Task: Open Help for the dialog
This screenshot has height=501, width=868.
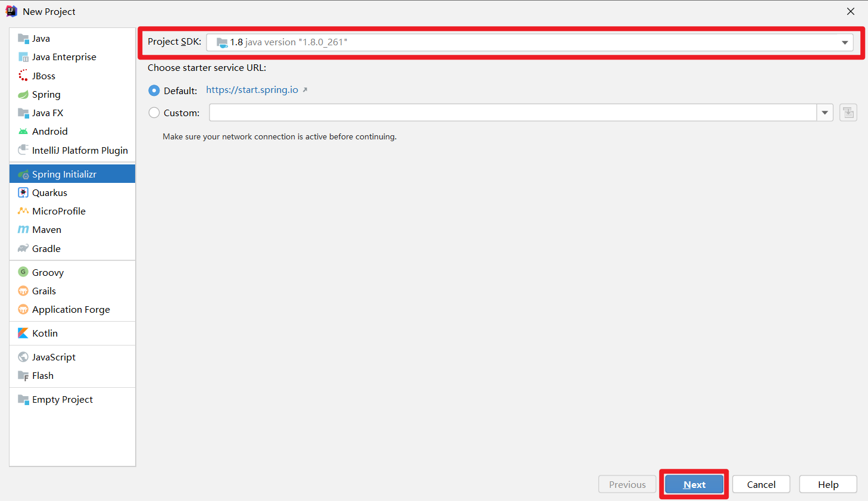Action: 828,484
